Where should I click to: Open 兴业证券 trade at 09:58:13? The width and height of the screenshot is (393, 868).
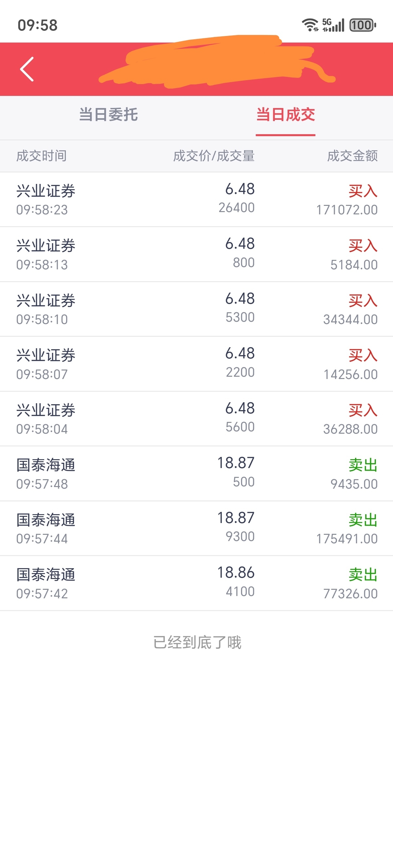coord(196,254)
